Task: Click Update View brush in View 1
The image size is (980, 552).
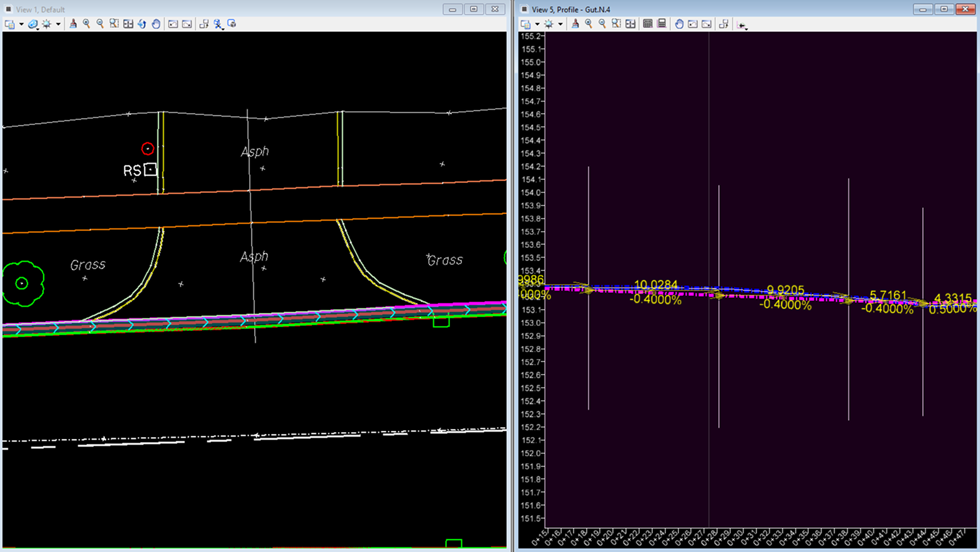Action: [73, 24]
